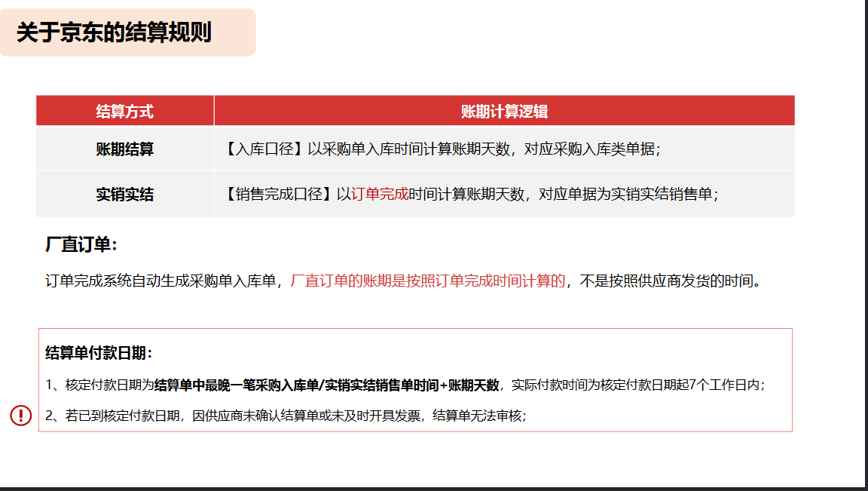Click the 实销实结 table cell
The height and width of the screenshot is (491, 868).
pos(124,194)
